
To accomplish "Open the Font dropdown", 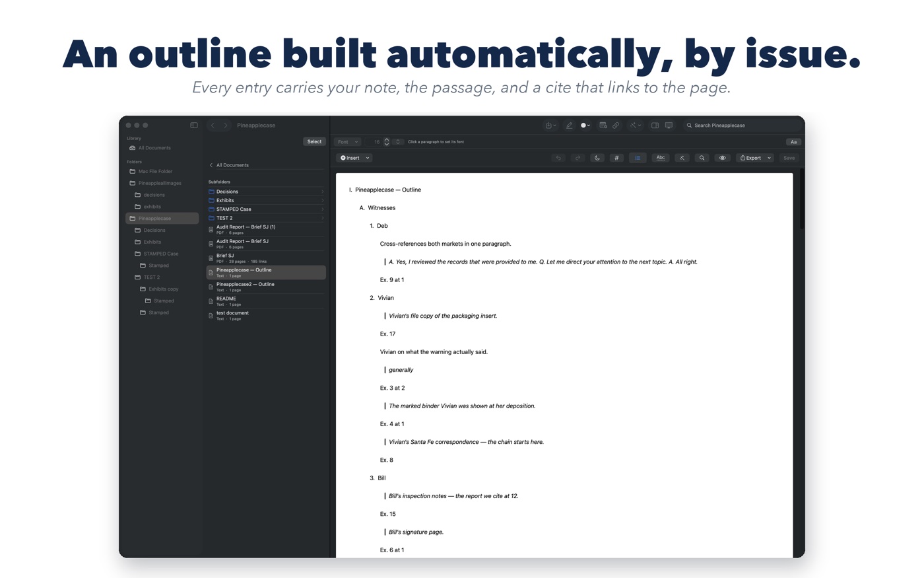I will pyautogui.click(x=347, y=142).
